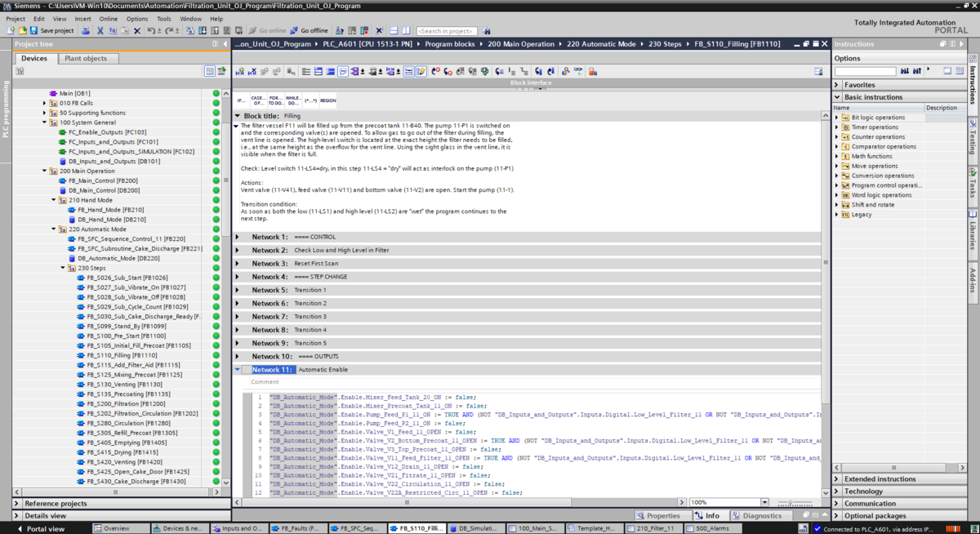Switch to the Plant objects tab
980x534 pixels.
[x=86, y=59]
